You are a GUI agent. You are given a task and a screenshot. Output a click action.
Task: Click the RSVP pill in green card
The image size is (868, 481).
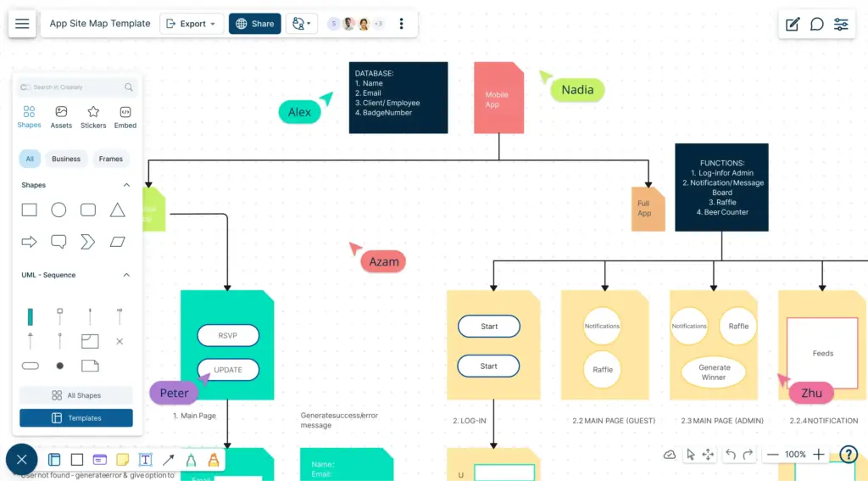point(228,335)
